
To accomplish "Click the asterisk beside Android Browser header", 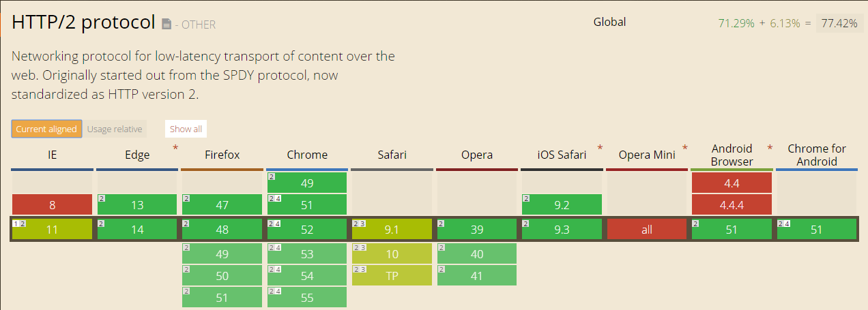I will tap(770, 148).
